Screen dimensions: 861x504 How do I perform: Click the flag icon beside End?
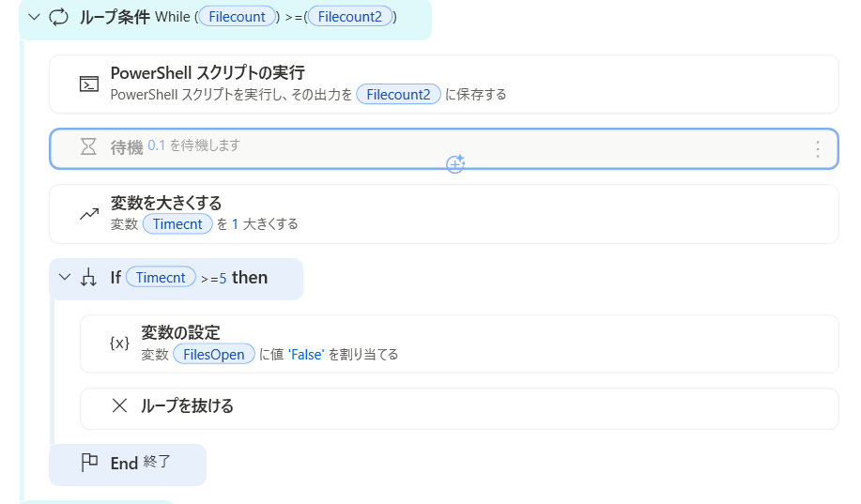[89, 463]
